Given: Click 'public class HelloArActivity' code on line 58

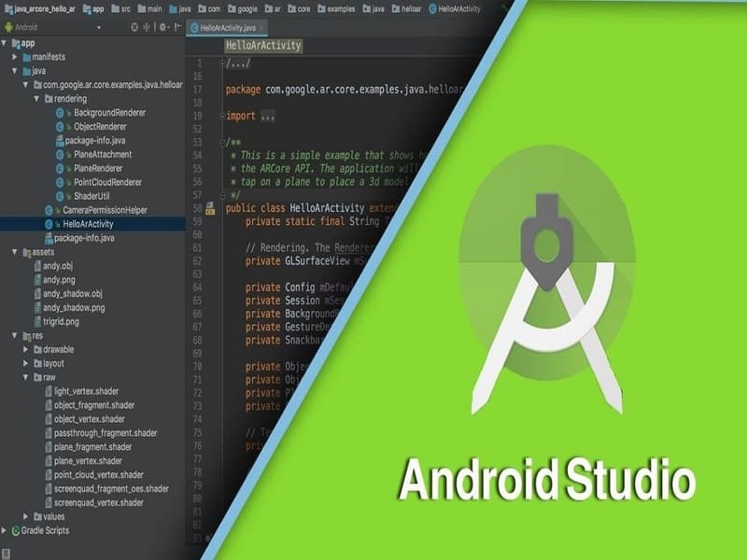Looking at the screenshot, I should point(295,208).
